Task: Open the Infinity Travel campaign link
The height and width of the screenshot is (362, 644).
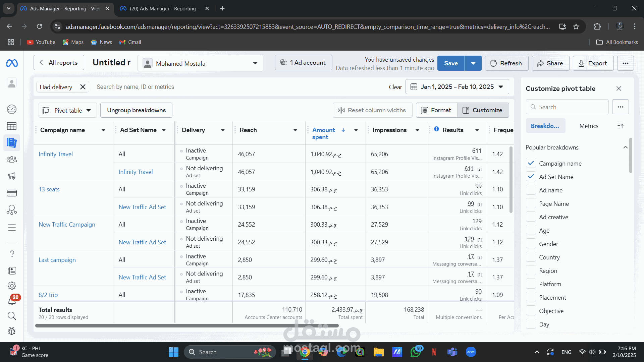Action: click(x=56, y=154)
